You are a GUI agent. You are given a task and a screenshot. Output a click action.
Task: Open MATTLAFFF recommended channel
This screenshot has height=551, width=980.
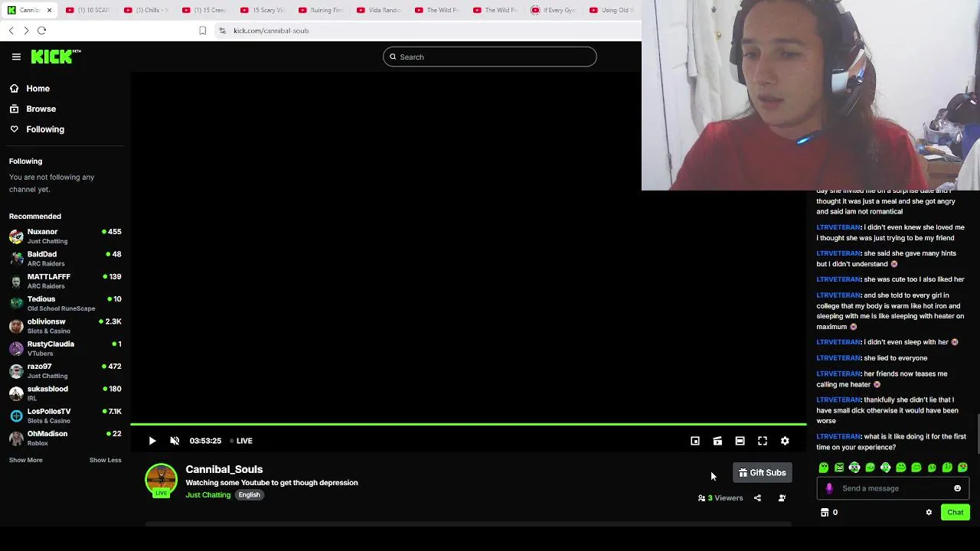65,281
